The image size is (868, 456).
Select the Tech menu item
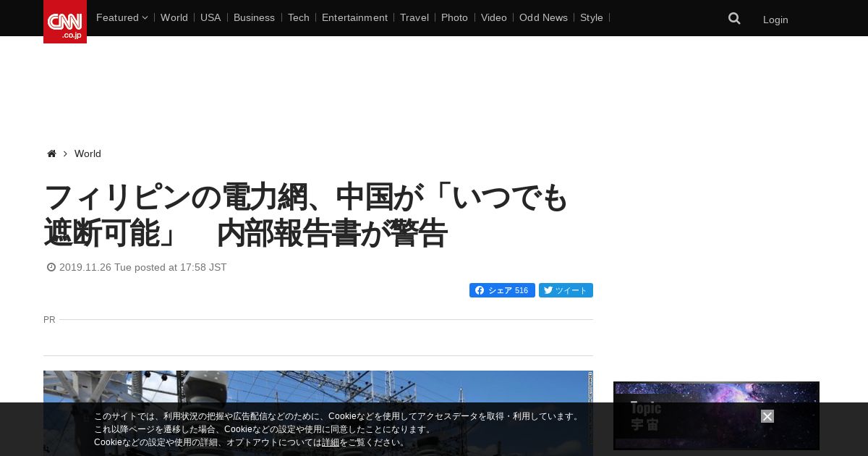click(x=299, y=17)
